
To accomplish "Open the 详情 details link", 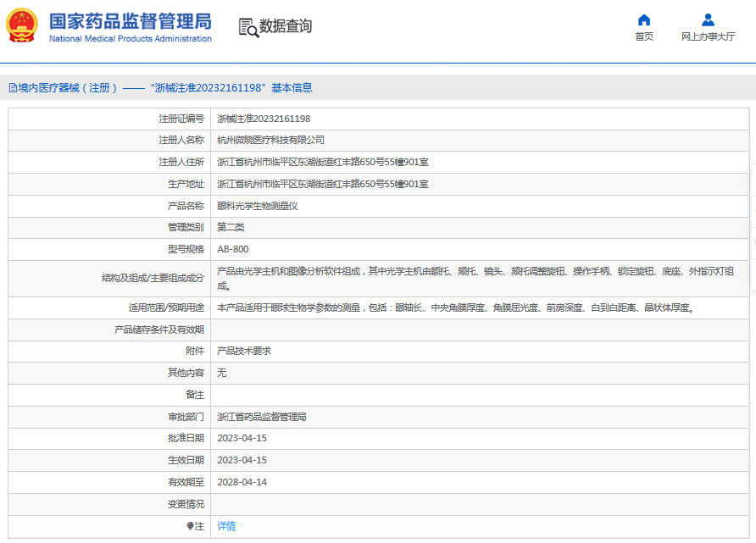I will [x=225, y=525].
